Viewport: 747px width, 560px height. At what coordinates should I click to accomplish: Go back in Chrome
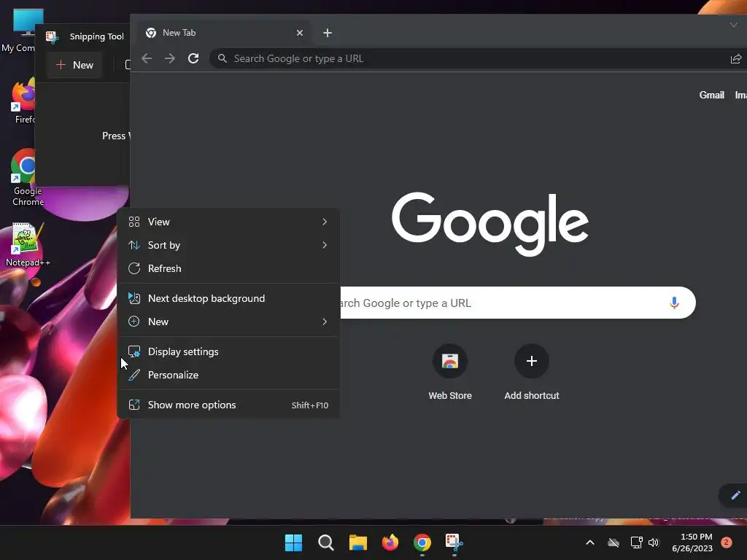pyautogui.click(x=147, y=58)
